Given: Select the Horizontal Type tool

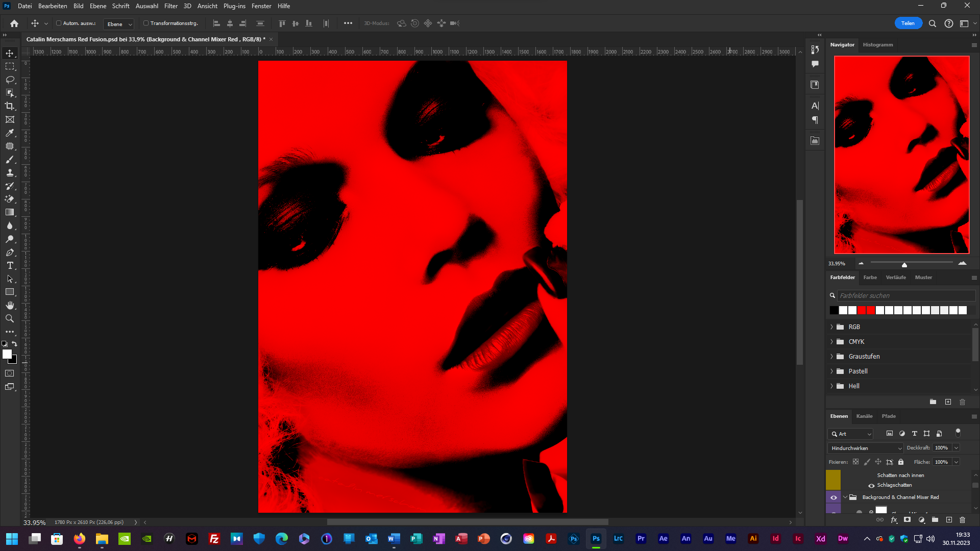Looking at the screenshot, I should 10,265.
